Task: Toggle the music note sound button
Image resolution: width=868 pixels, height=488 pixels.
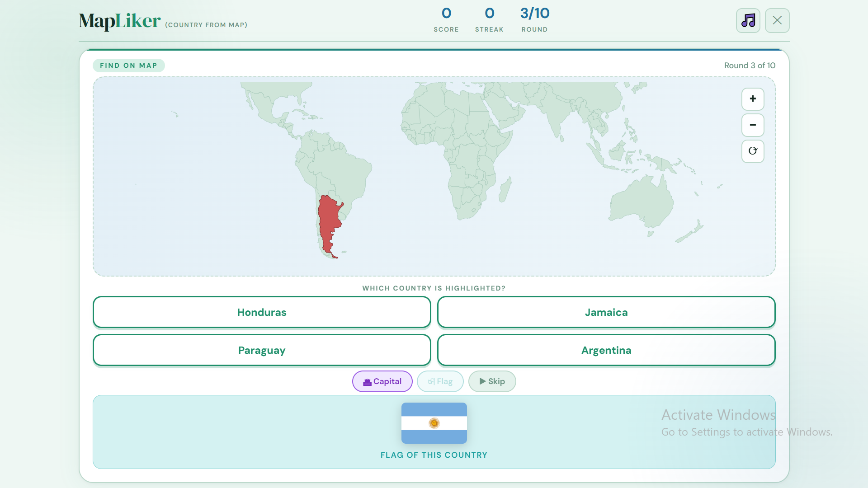Action: tap(748, 20)
